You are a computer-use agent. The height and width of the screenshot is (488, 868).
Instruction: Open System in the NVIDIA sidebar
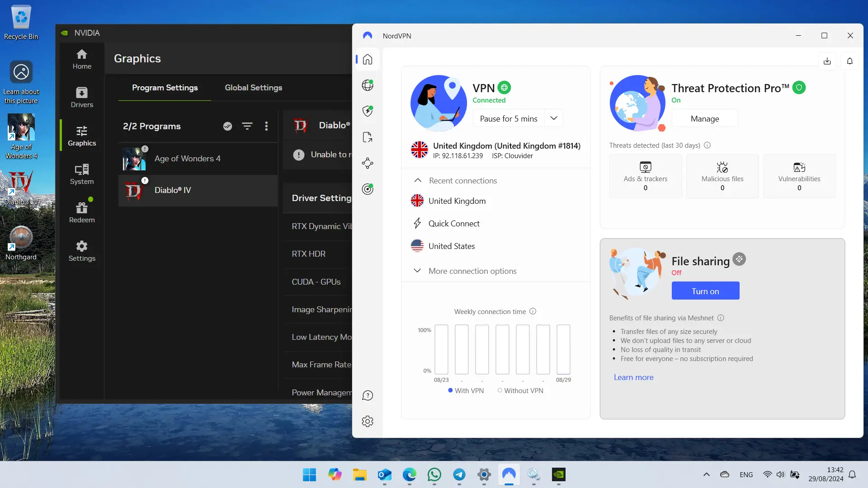[82, 175]
